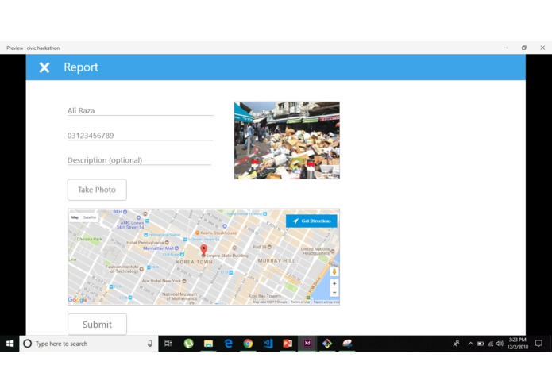Show hidden tray icons chevron
Image resolution: width=552 pixels, height=392 pixels.
coord(471,344)
